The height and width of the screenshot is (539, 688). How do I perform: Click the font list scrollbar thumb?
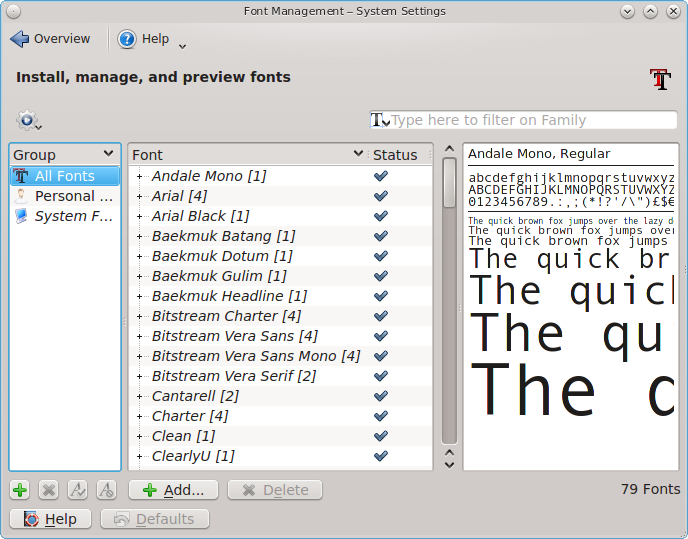[449, 183]
